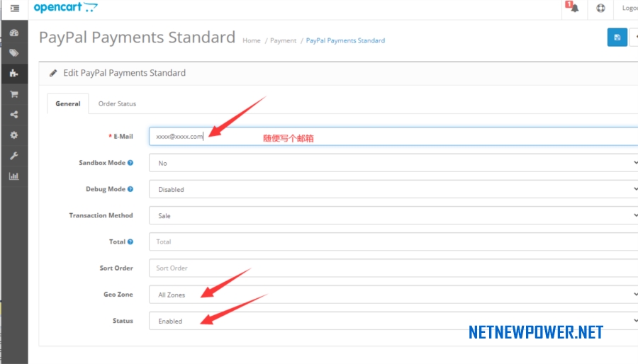Expand the Debug Mode dropdown
The image size is (638, 364).
(393, 189)
